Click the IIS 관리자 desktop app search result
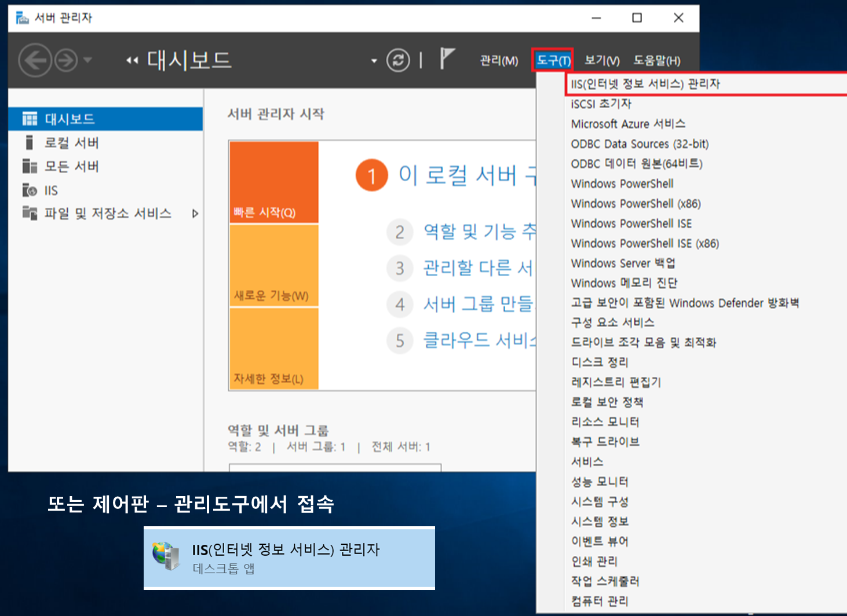 (289, 558)
